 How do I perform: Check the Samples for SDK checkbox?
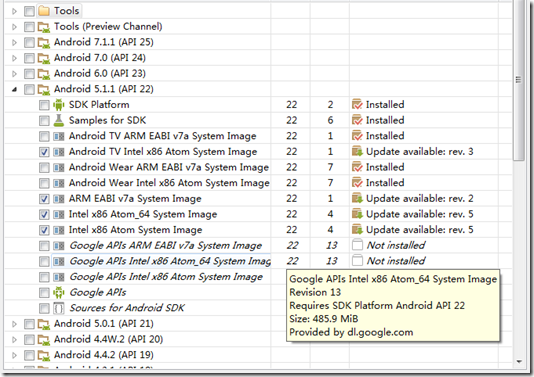click(x=44, y=121)
